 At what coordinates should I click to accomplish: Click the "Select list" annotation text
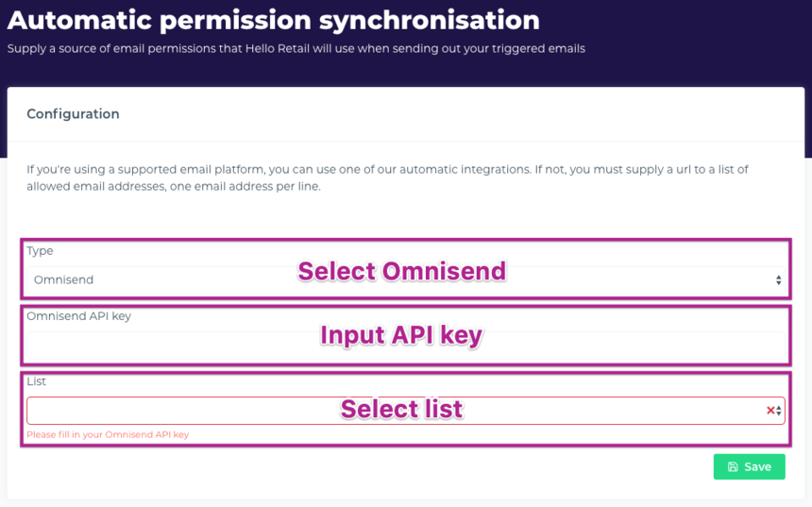401,409
